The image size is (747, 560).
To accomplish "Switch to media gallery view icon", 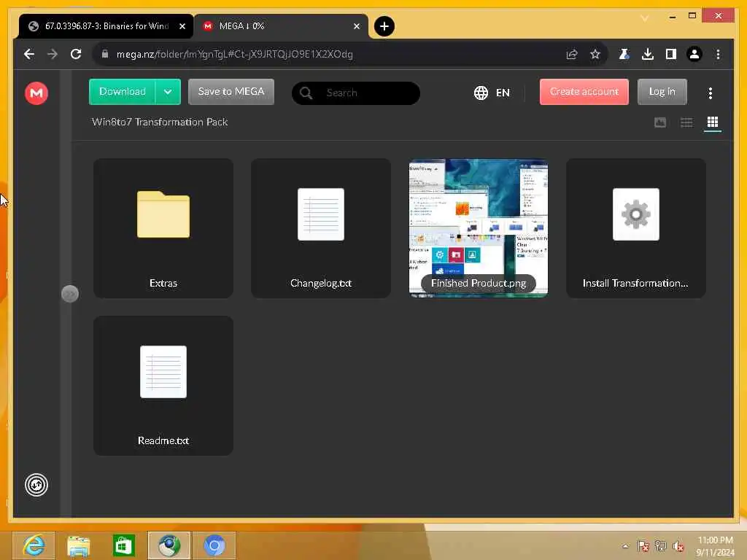I will 660,122.
